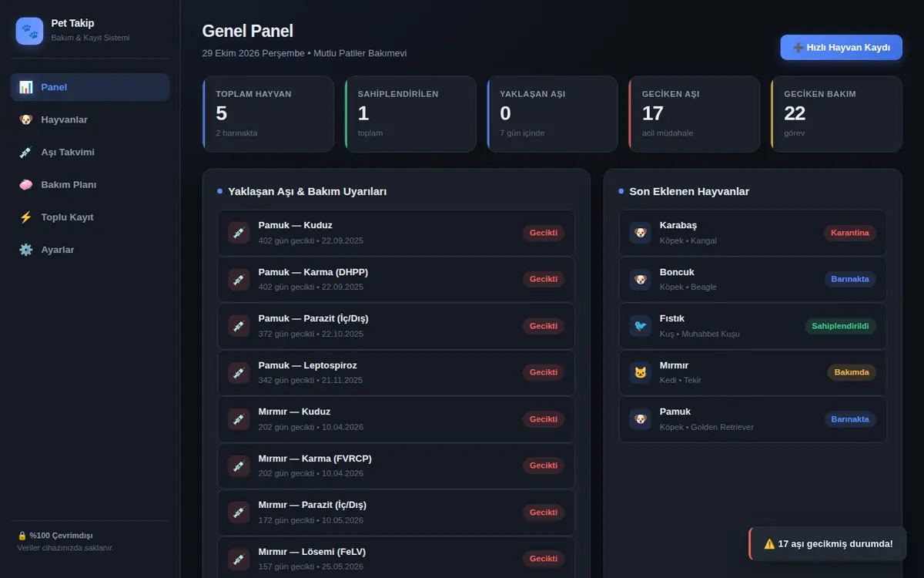Click the dog icon next to Boncuk
Image resolution: width=924 pixels, height=578 pixels.
[640, 279]
